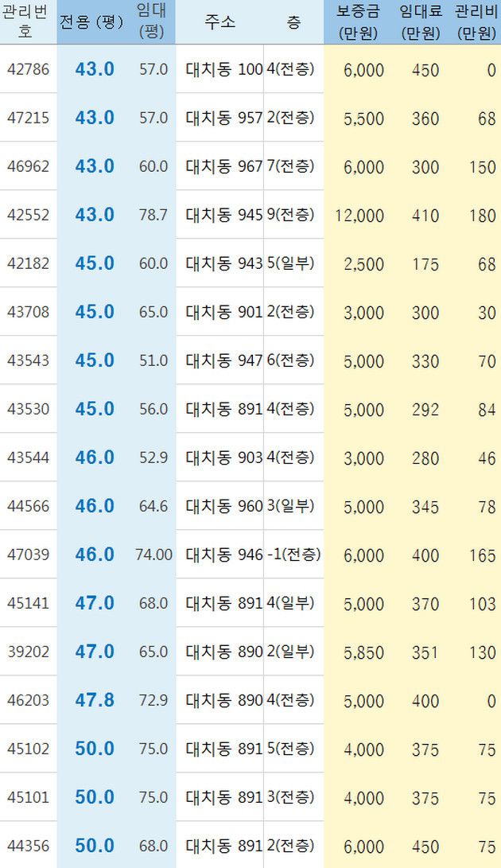This screenshot has height=868, width=501.
Task: Click floor 7(전층) in row 46962
Action: click(290, 166)
